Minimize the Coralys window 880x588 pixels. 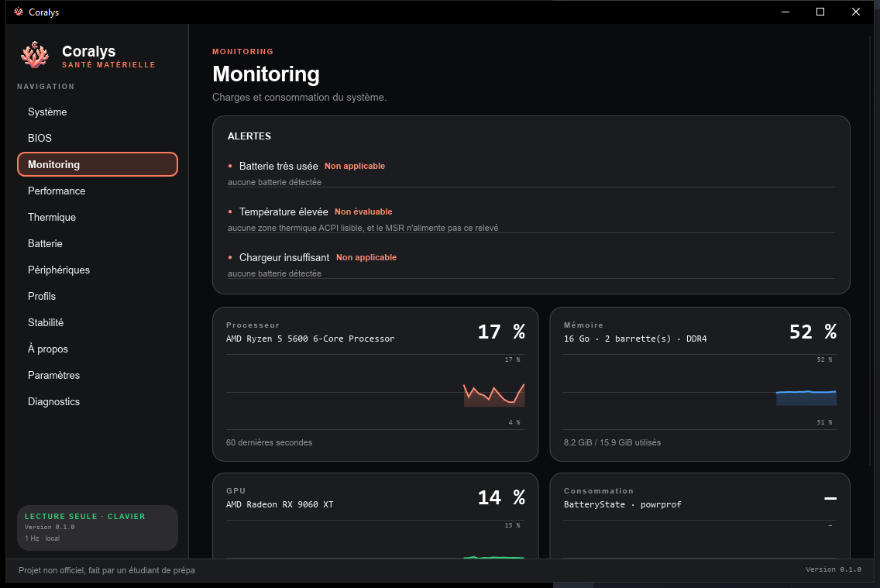[785, 12]
